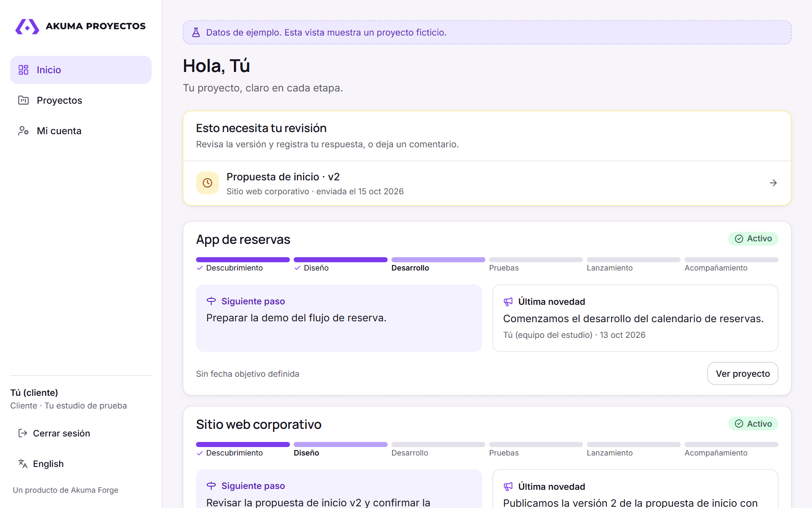Click the Inicio dashboard grid icon
The height and width of the screenshot is (508, 812).
(x=23, y=70)
